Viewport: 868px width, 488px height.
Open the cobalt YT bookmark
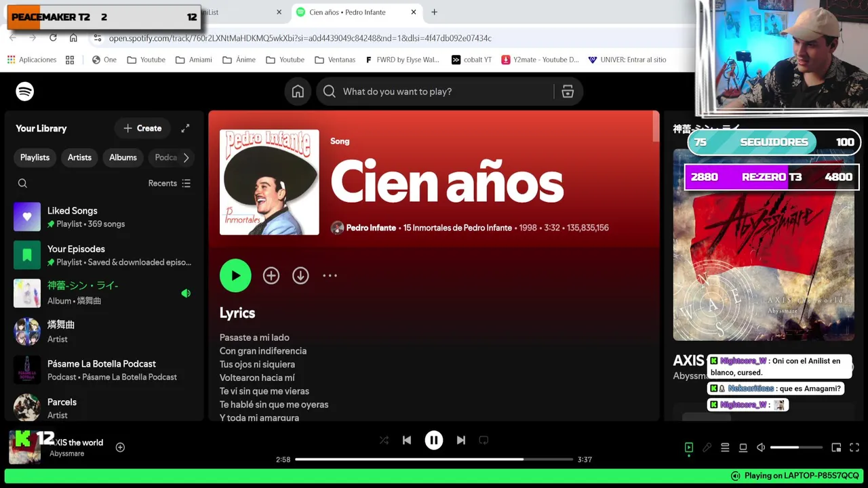pyautogui.click(x=471, y=60)
